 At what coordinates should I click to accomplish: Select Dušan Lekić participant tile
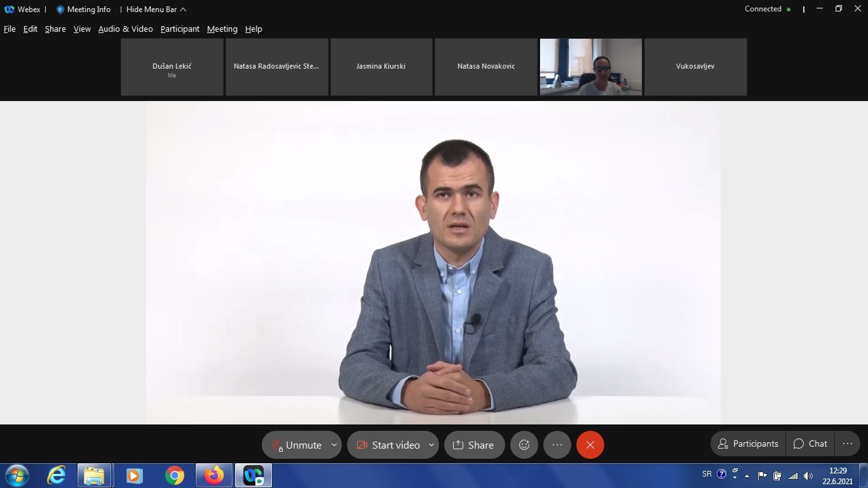tap(172, 67)
